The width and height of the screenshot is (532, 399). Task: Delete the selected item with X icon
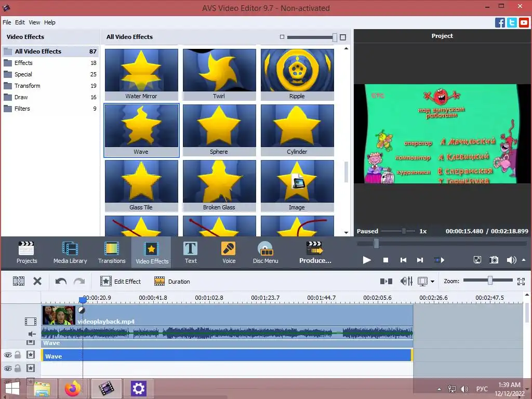(37, 281)
